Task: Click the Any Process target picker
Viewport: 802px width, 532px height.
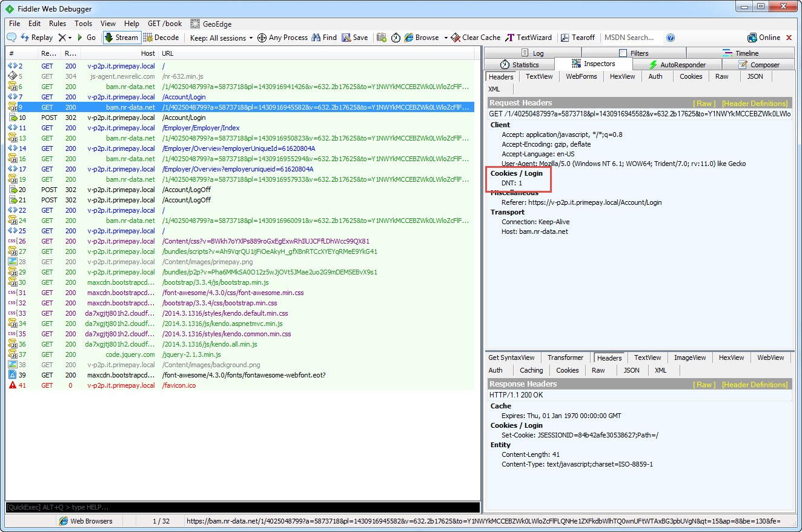Action: 282,38
